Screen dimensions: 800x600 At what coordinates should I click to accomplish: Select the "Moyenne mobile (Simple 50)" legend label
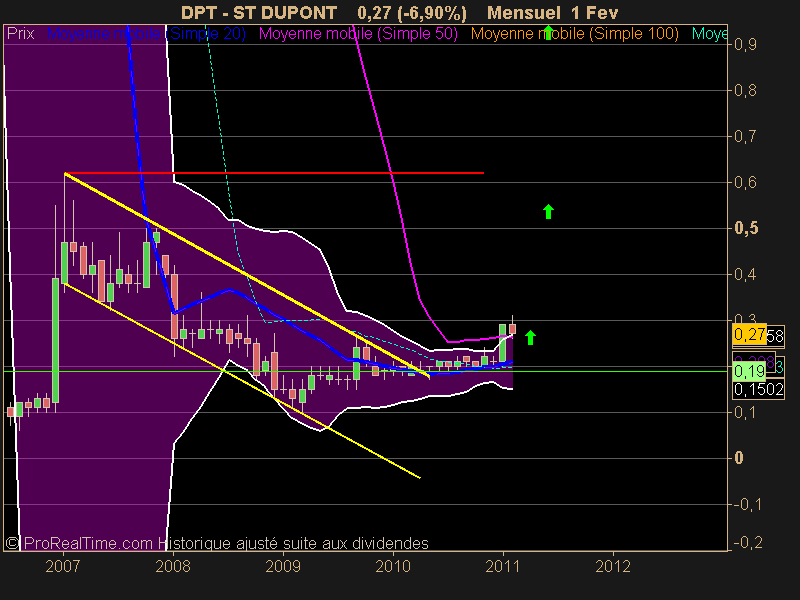[358, 34]
